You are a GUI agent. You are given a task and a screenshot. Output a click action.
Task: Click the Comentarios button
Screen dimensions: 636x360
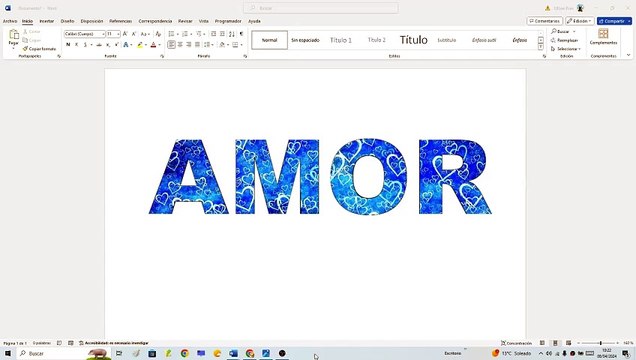pos(545,21)
